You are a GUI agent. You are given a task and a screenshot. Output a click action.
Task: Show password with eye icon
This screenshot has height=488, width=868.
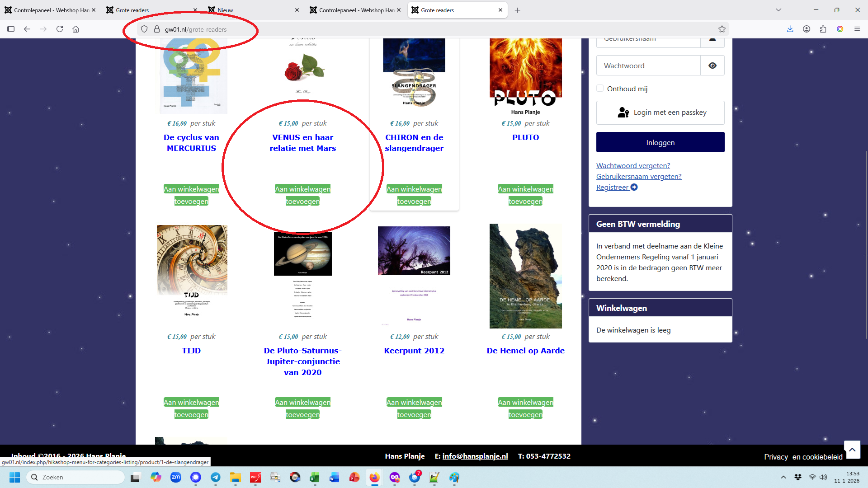click(712, 66)
